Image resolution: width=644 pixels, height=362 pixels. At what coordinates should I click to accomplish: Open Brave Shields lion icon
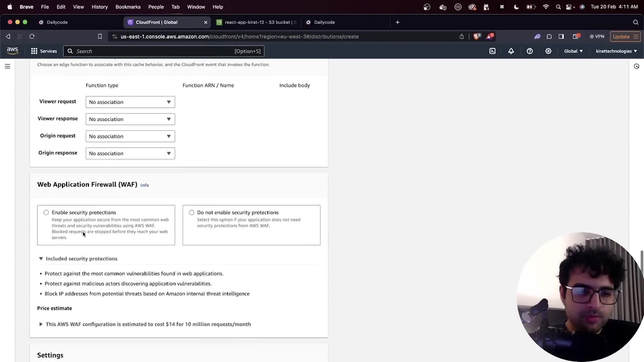(476, 36)
